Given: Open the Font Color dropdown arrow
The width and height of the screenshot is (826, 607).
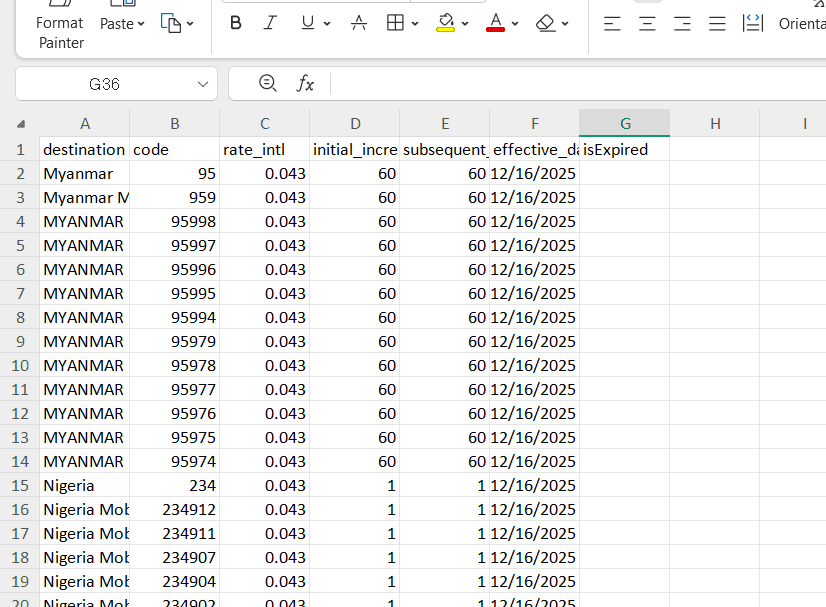Looking at the screenshot, I should [515, 23].
